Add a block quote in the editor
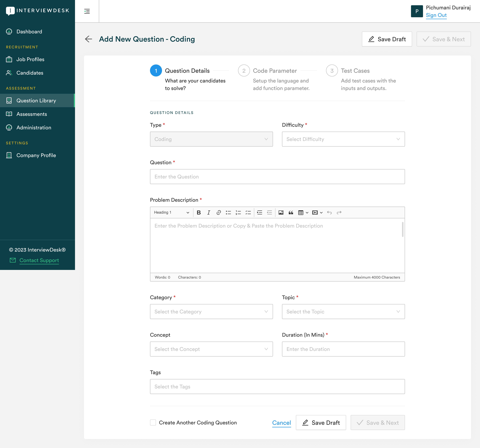Image resolution: width=480 pixels, height=448 pixels. 291,212
